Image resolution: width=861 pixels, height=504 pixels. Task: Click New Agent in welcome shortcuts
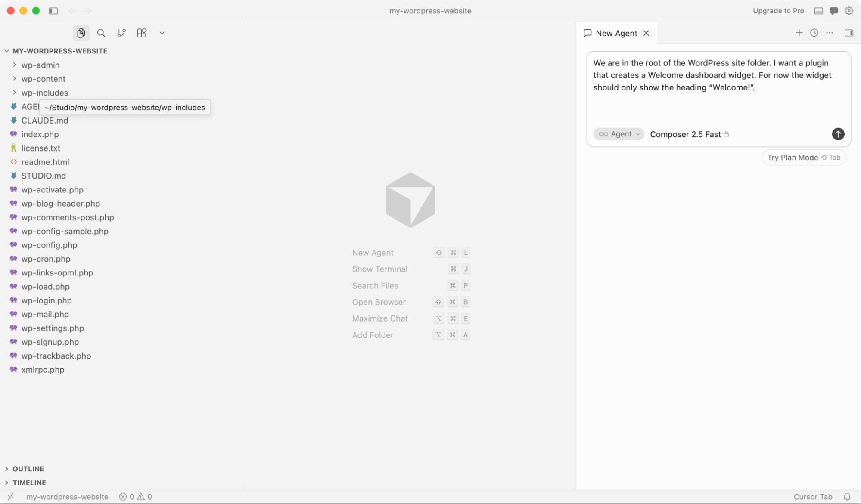coord(373,253)
